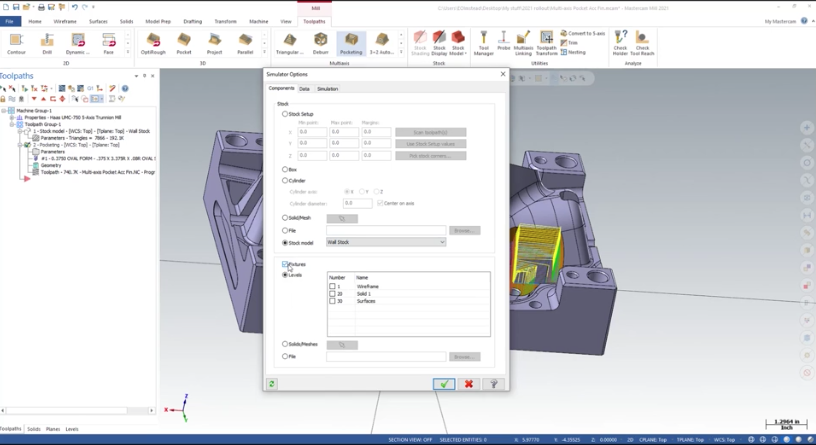Switch to the Levels manager tab

[72, 429]
